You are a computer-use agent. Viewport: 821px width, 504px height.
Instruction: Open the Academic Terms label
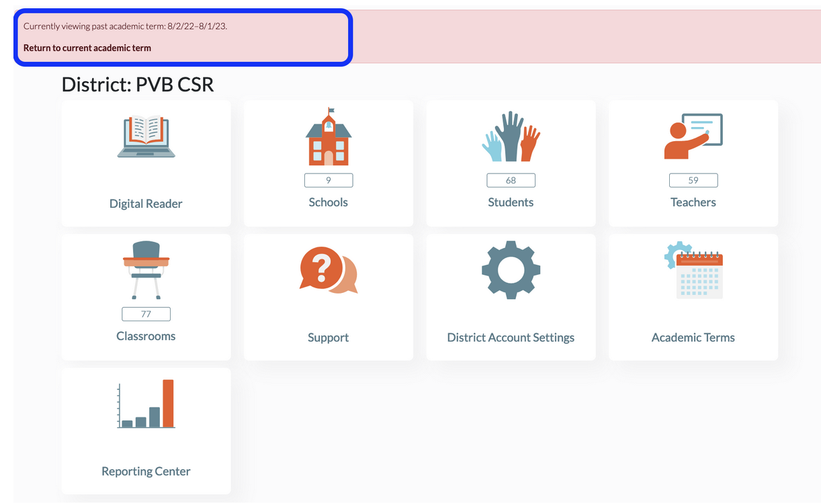click(693, 338)
